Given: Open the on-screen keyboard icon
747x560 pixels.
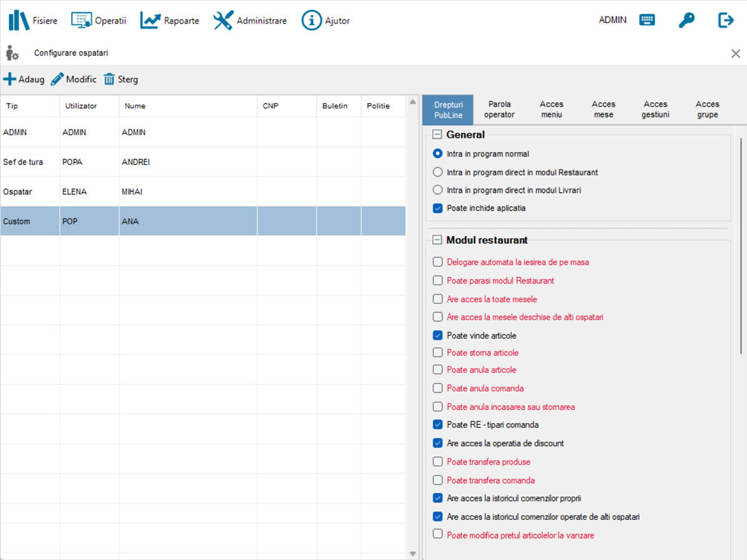Looking at the screenshot, I should tap(647, 20).
